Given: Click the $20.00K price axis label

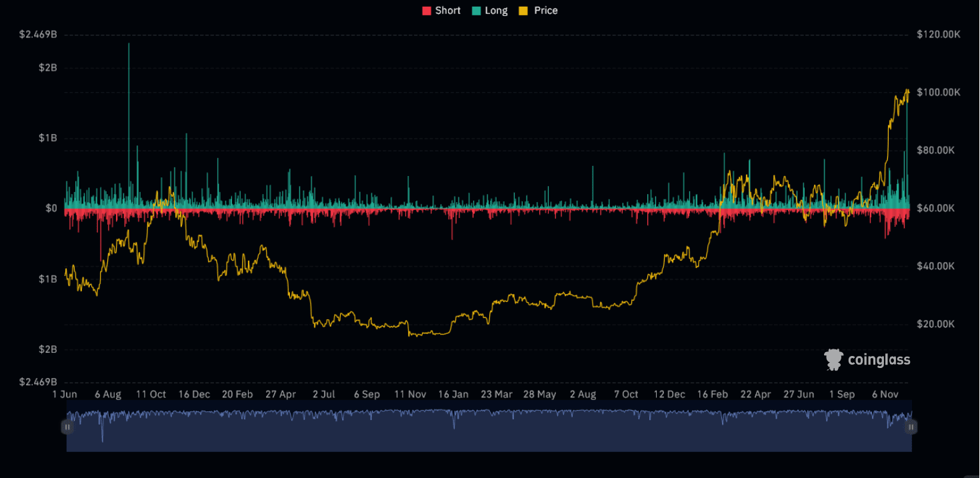Looking at the screenshot, I should pos(936,324).
